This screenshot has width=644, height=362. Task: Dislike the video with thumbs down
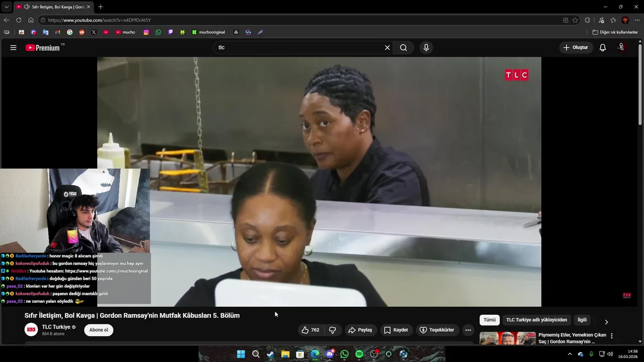(x=333, y=330)
